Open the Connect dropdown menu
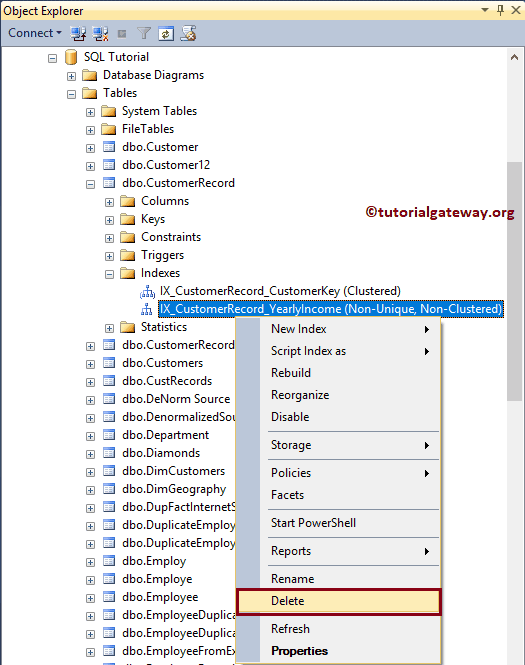Screen dimensions: 525x665 (35, 33)
